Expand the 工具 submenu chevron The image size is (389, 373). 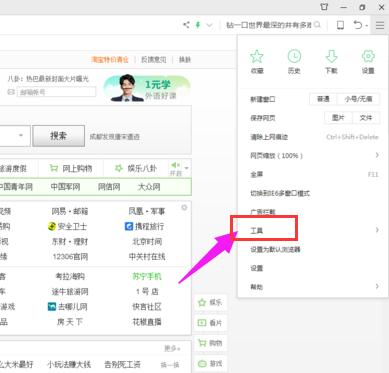click(377, 230)
